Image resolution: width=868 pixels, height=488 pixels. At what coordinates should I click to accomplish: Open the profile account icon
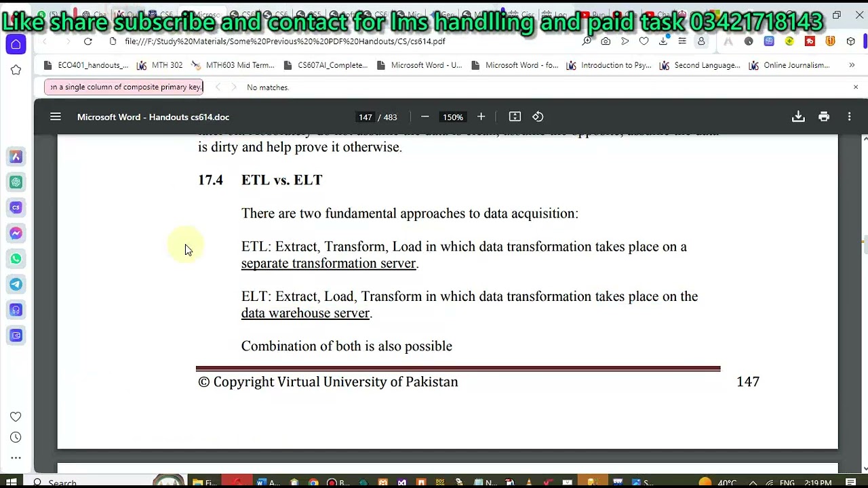tap(701, 41)
